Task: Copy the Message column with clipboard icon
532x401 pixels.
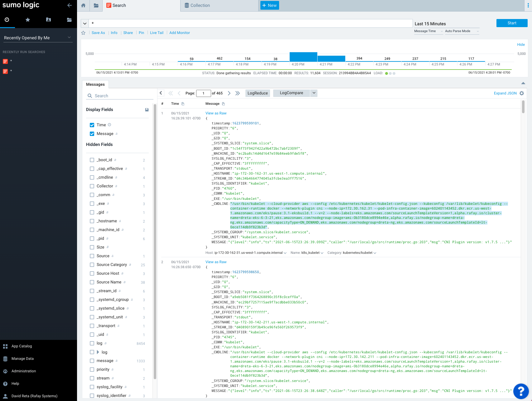Action: 223,104
